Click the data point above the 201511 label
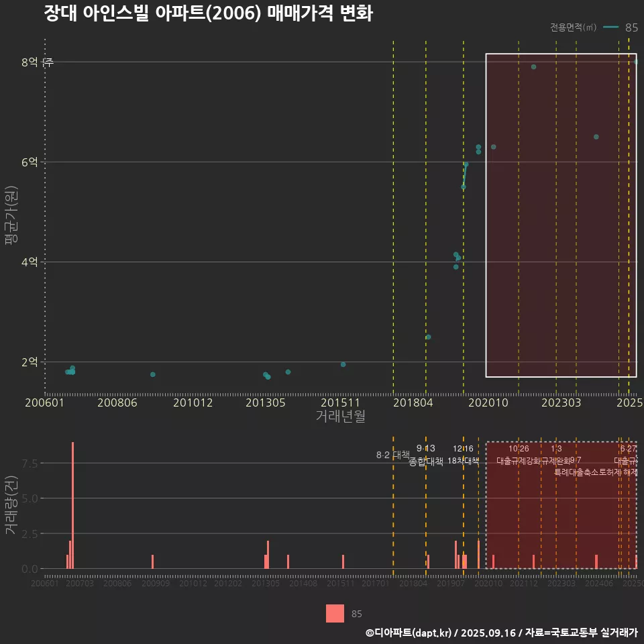 click(x=343, y=364)
